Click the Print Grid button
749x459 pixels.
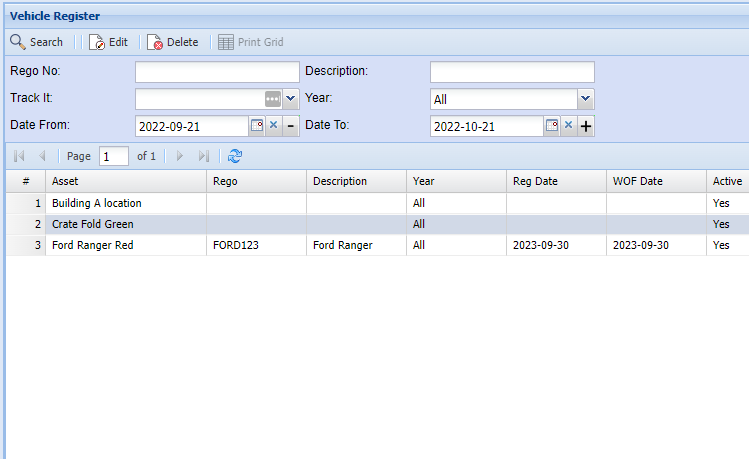[251, 42]
